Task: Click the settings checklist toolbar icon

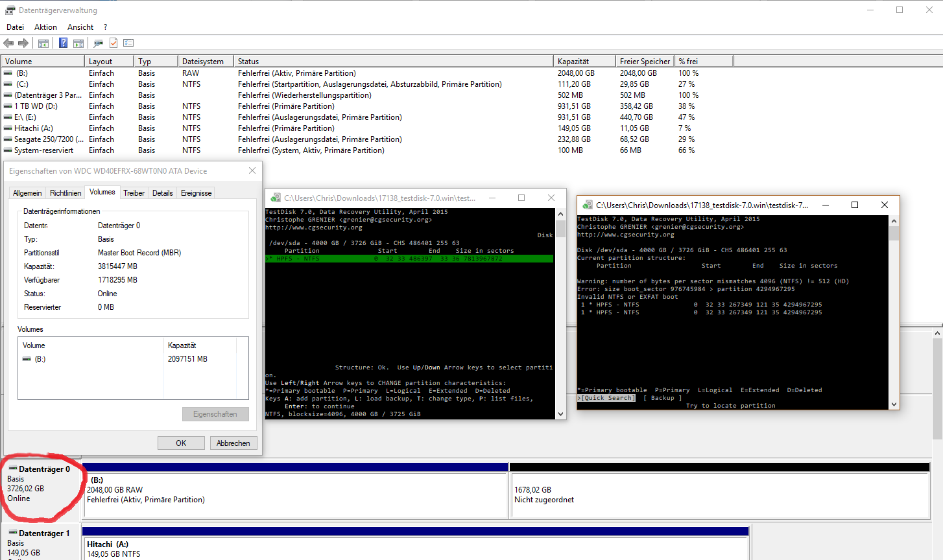Action: pos(128,43)
